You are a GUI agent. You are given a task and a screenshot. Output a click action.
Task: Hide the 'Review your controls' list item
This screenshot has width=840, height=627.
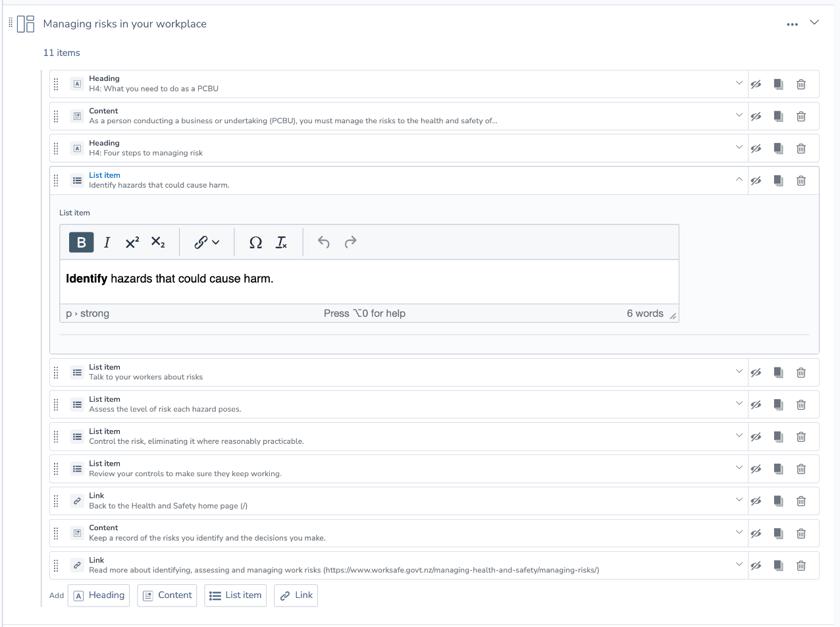pos(756,469)
